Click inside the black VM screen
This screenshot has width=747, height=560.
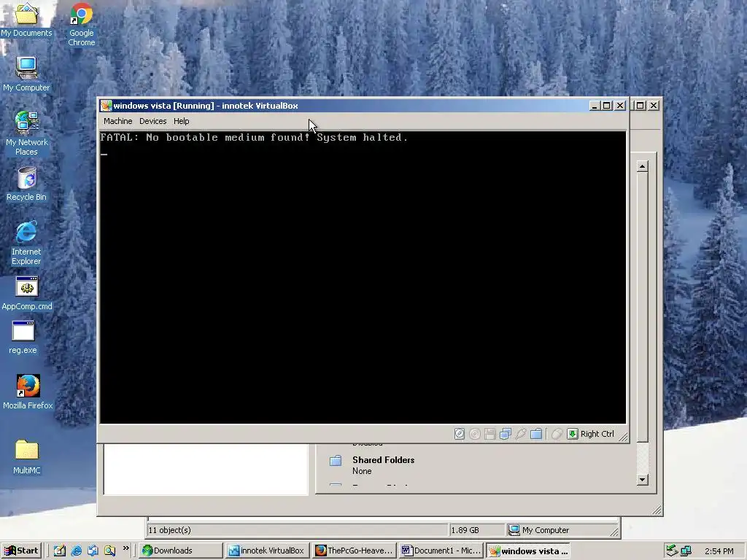click(x=363, y=277)
